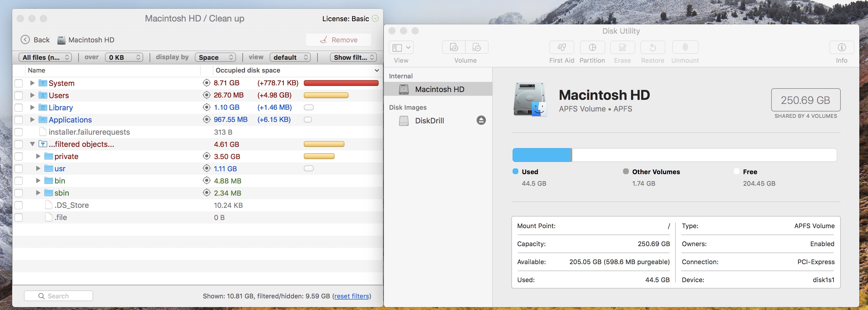Open the view default dropdown
Viewport: 868px width, 310px height.
pos(290,57)
